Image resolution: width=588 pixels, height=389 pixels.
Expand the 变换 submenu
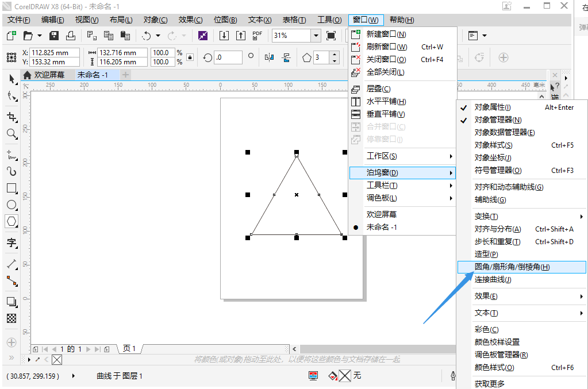[x=522, y=216]
